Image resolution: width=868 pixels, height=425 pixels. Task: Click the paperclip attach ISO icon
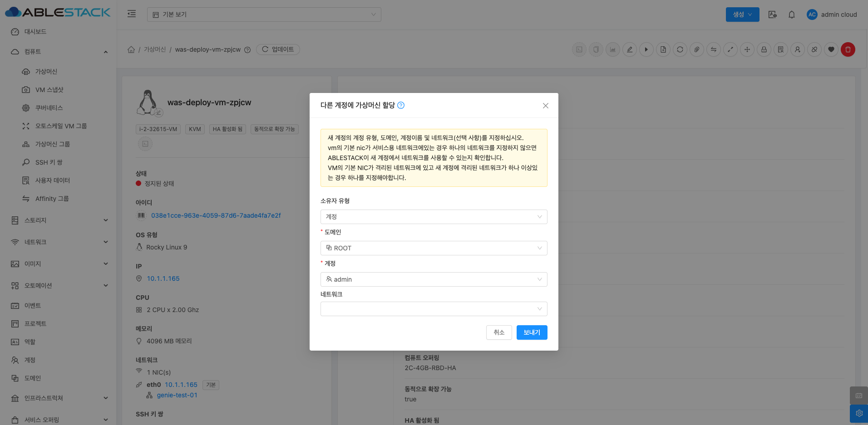point(696,49)
